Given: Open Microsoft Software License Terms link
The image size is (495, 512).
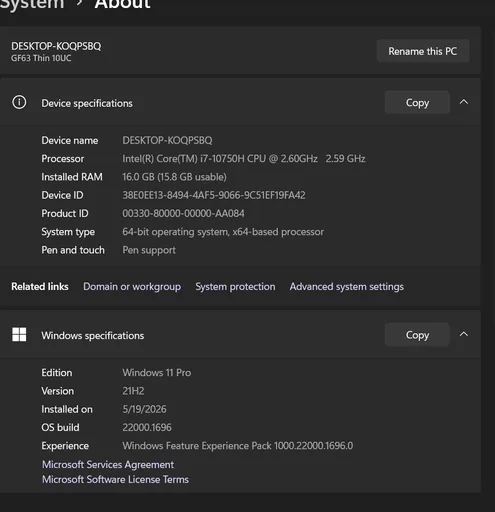Looking at the screenshot, I should (115, 479).
